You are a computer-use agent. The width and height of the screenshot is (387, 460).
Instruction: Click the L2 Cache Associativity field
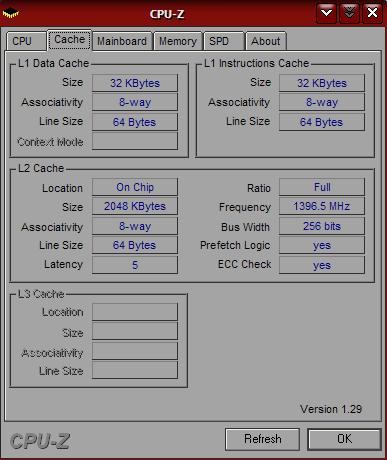pos(135,226)
